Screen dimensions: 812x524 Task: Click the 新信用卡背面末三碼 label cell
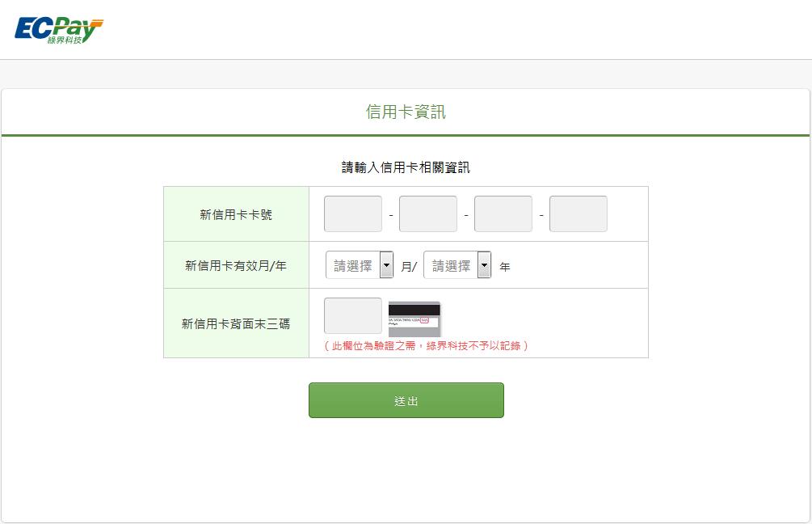(x=236, y=323)
